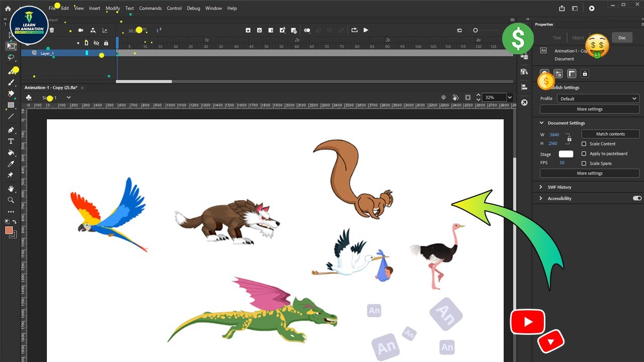Open the white Stage color swatch

coord(566,154)
